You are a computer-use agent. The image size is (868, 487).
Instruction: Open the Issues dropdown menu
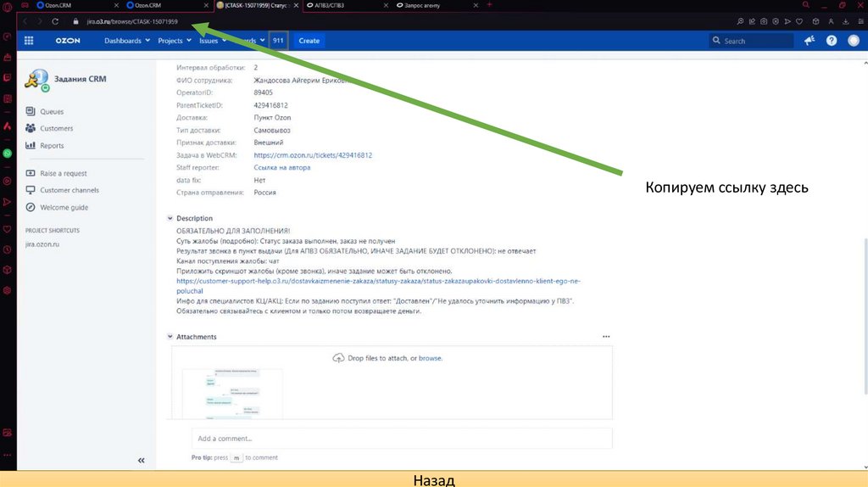213,41
